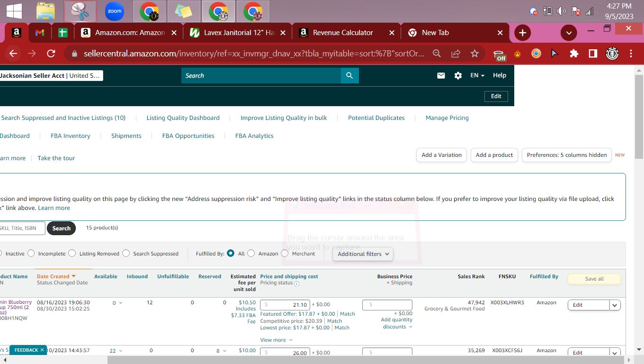Select the Listing Removed radio button
The image size is (644, 364).
point(72,254)
